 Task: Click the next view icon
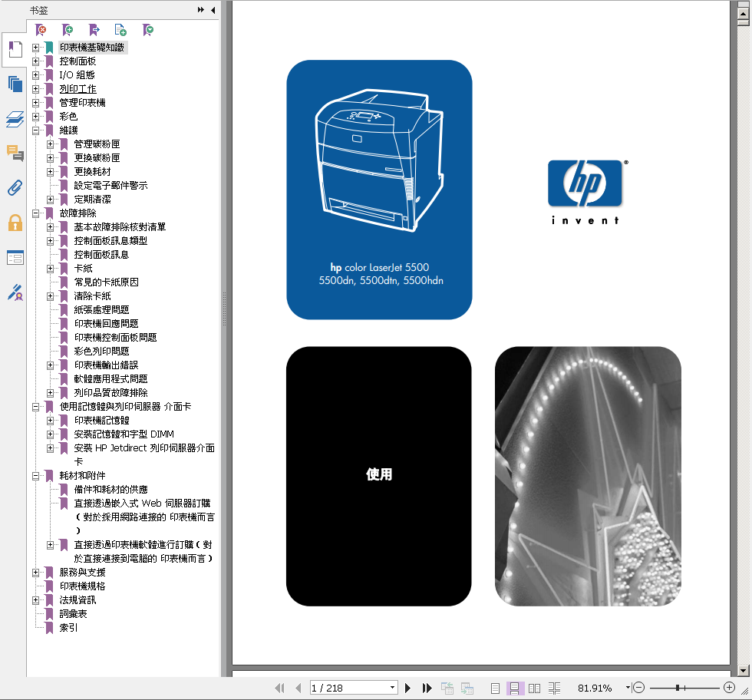point(467,688)
